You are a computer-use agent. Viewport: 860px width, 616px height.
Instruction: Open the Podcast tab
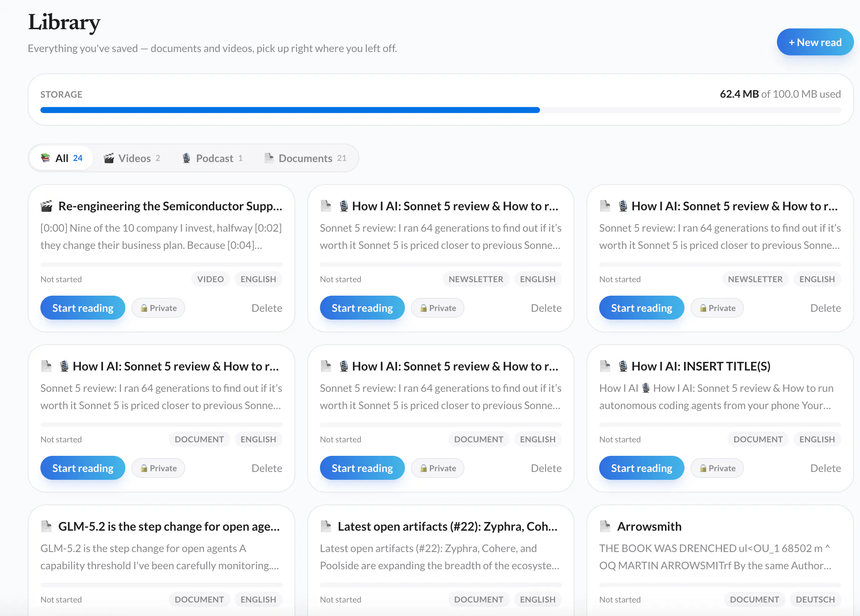tap(212, 158)
